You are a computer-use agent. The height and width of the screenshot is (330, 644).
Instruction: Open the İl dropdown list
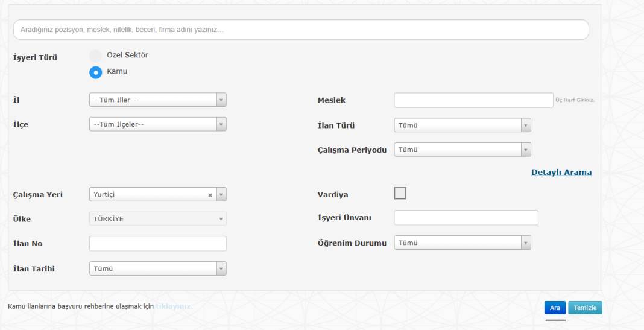(x=157, y=100)
